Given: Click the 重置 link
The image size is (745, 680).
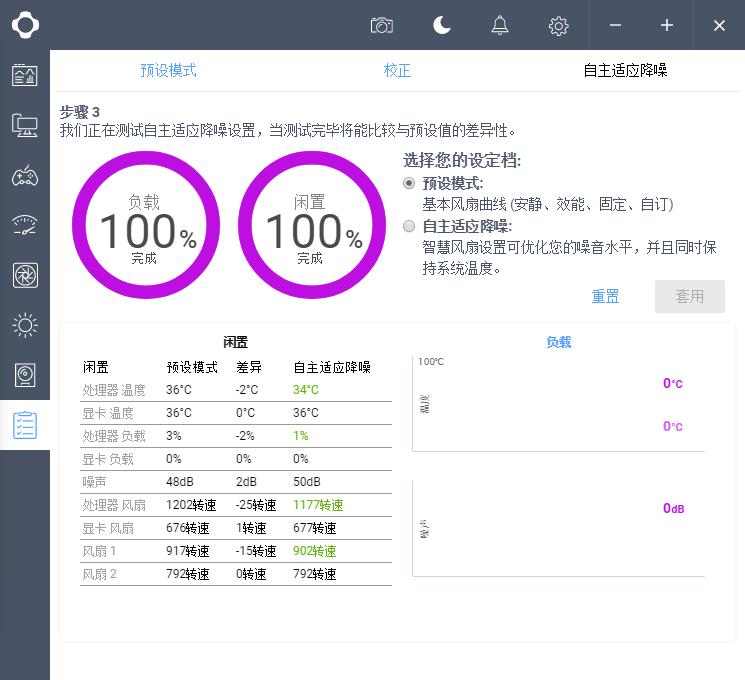Looking at the screenshot, I should click(605, 297).
